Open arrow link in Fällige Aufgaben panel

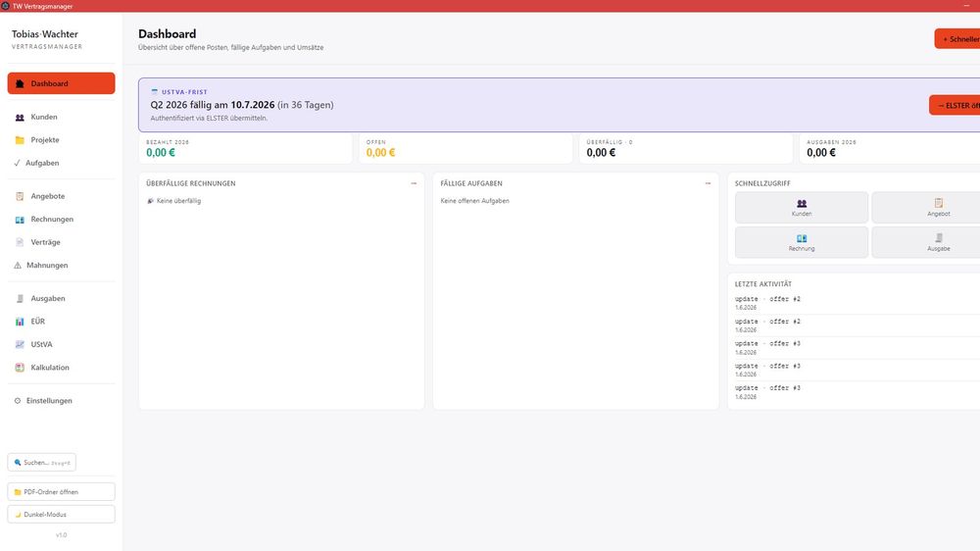[x=709, y=183]
